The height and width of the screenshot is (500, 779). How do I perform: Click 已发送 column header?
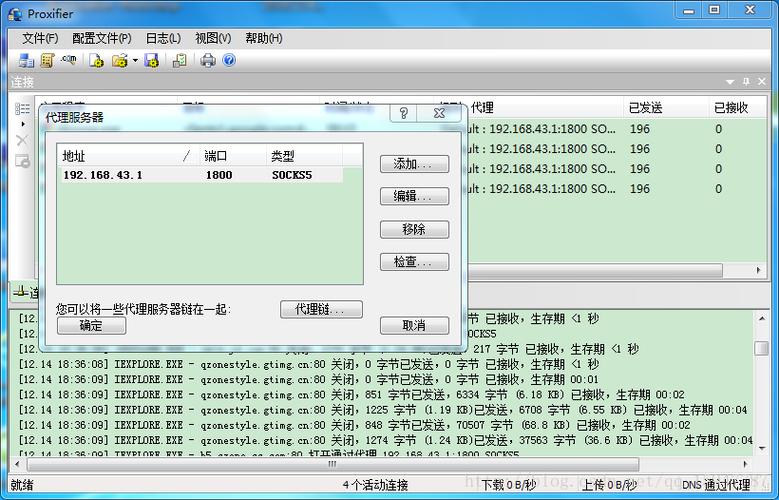666,107
